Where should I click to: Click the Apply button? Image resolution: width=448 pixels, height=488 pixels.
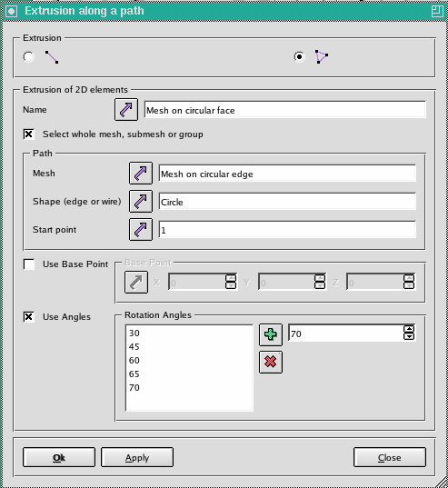(137, 457)
